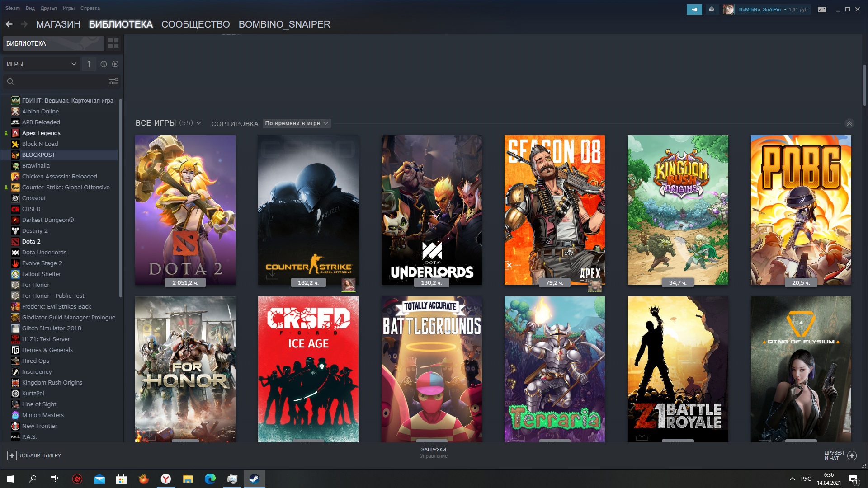Open Mail app from taskbar
The height and width of the screenshot is (488, 868).
click(99, 479)
